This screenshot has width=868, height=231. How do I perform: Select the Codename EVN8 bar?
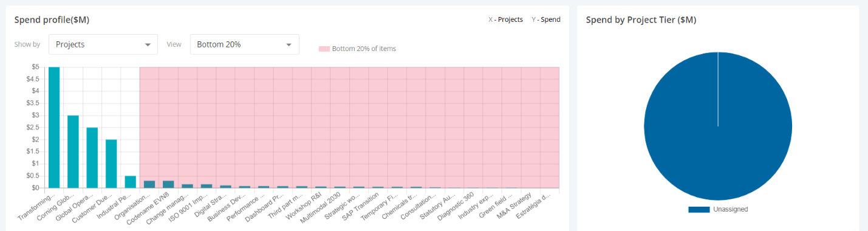pos(168,184)
